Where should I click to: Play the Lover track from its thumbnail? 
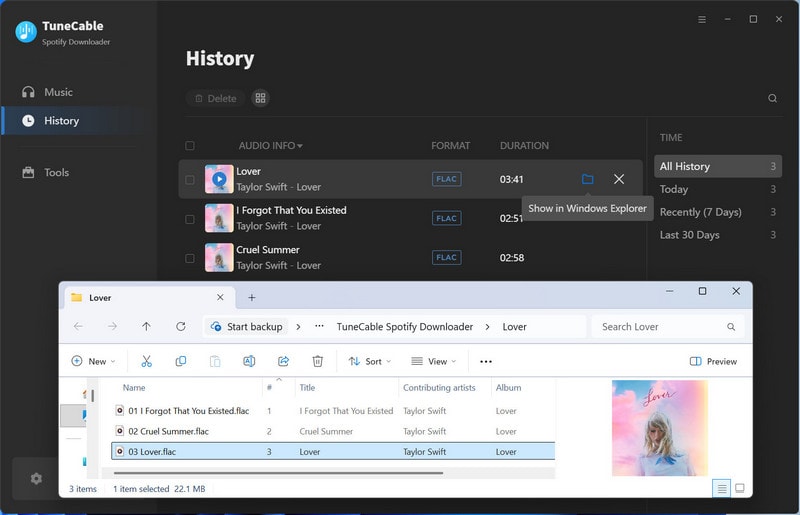219,179
